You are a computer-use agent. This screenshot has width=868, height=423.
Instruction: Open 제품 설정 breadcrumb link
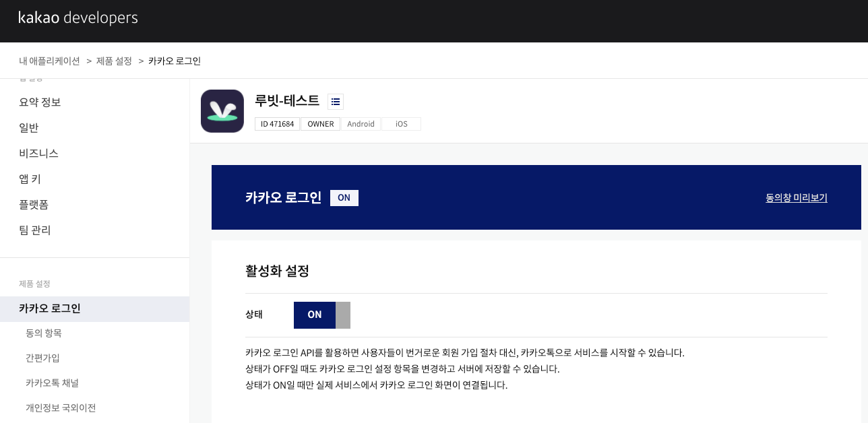pos(114,61)
